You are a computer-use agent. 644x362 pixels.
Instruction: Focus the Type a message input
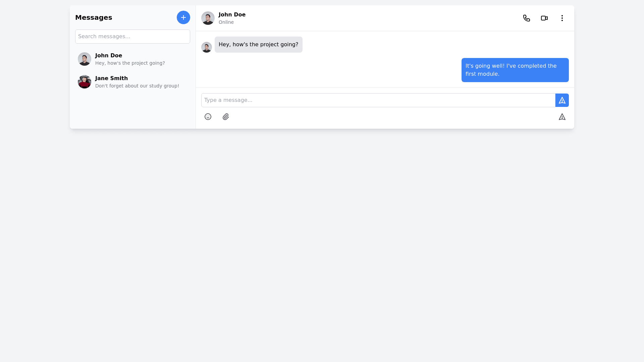coord(378,100)
